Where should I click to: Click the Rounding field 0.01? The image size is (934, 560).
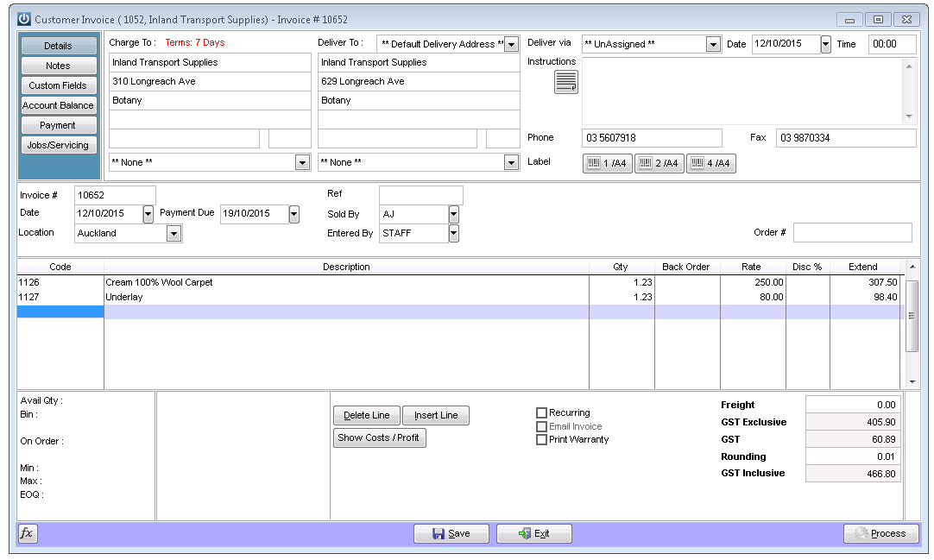[853, 456]
